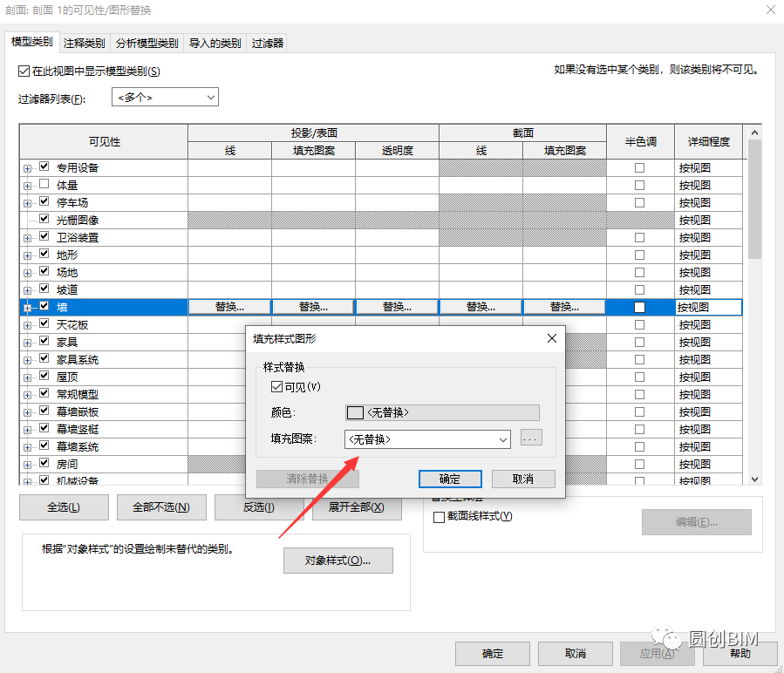Open the 填充图案 dropdown in dialog

[427, 439]
